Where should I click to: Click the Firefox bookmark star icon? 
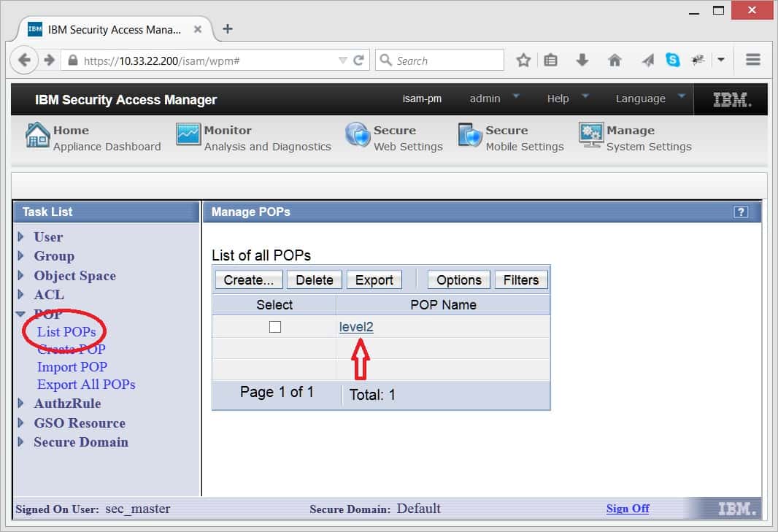pos(523,61)
